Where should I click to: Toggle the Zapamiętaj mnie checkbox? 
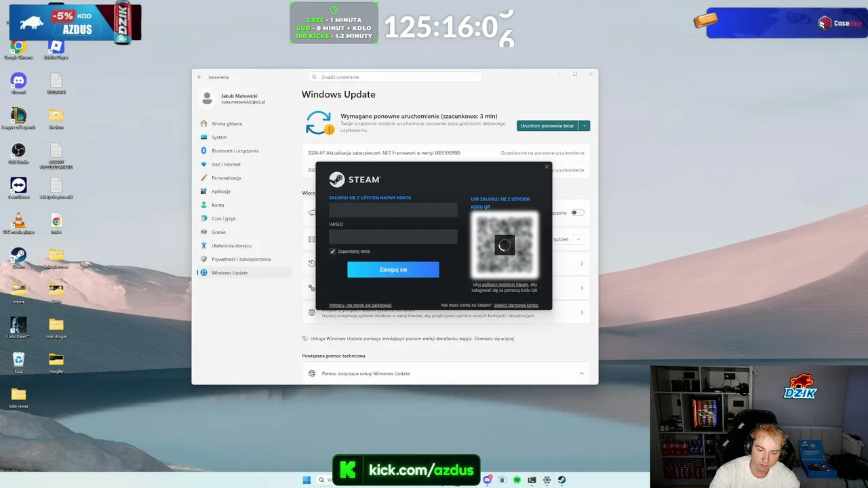[x=332, y=251]
